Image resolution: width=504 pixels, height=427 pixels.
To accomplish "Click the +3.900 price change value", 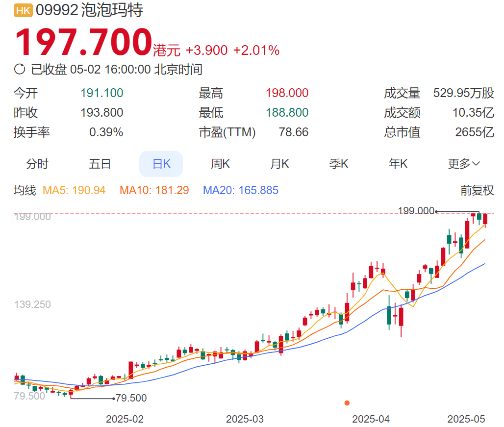I will [x=207, y=50].
